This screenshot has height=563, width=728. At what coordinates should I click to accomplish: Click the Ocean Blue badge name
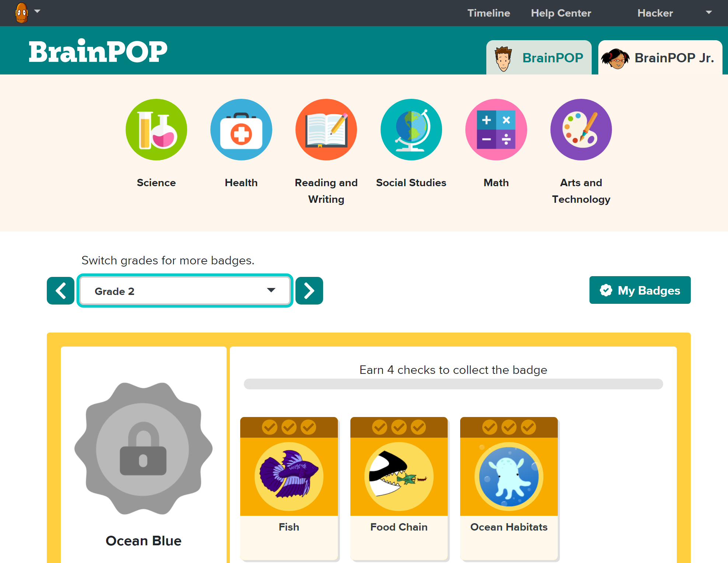[x=143, y=541]
